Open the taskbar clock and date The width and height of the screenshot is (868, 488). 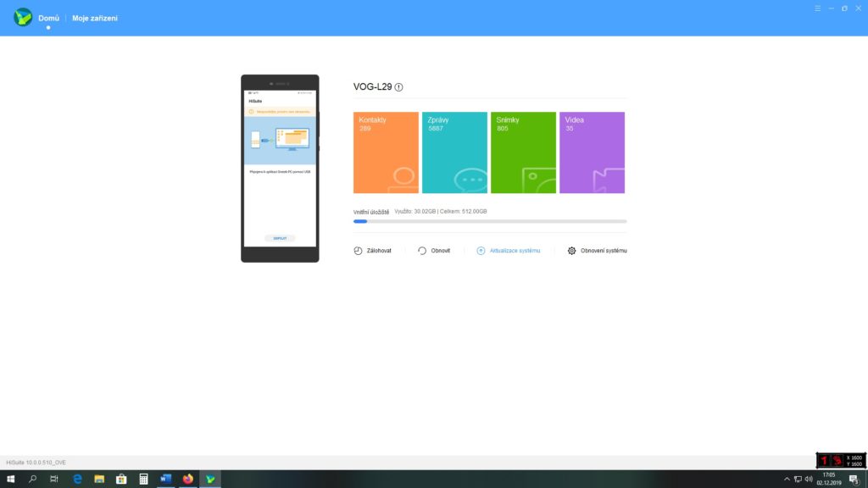829,480
